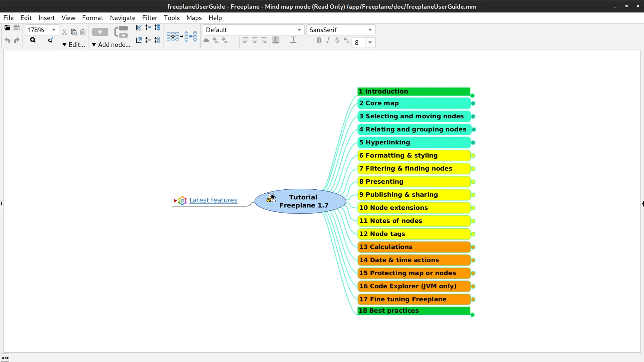This screenshot has height=362, width=644.
Task: Select the 18 Best practices node
Action: (x=414, y=311)
